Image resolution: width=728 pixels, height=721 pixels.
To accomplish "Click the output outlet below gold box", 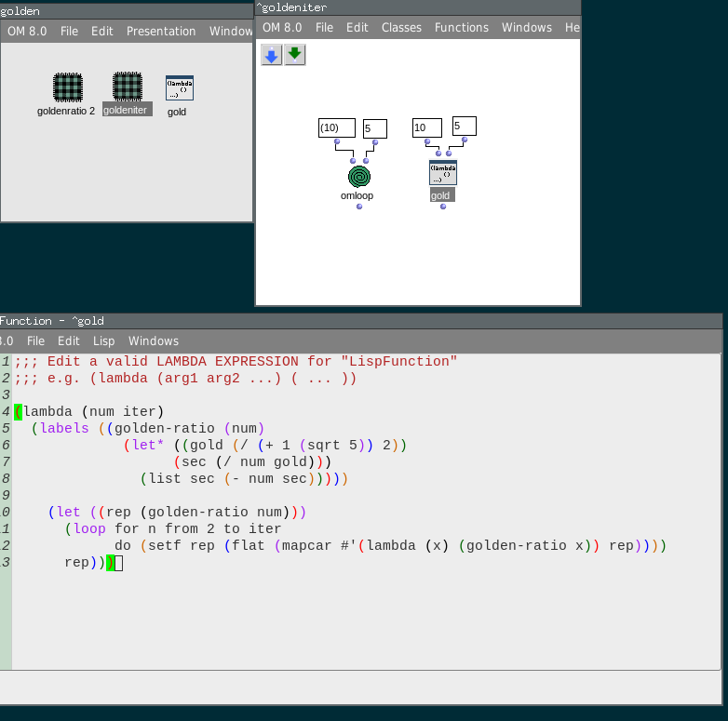I will tap(443, 207).
